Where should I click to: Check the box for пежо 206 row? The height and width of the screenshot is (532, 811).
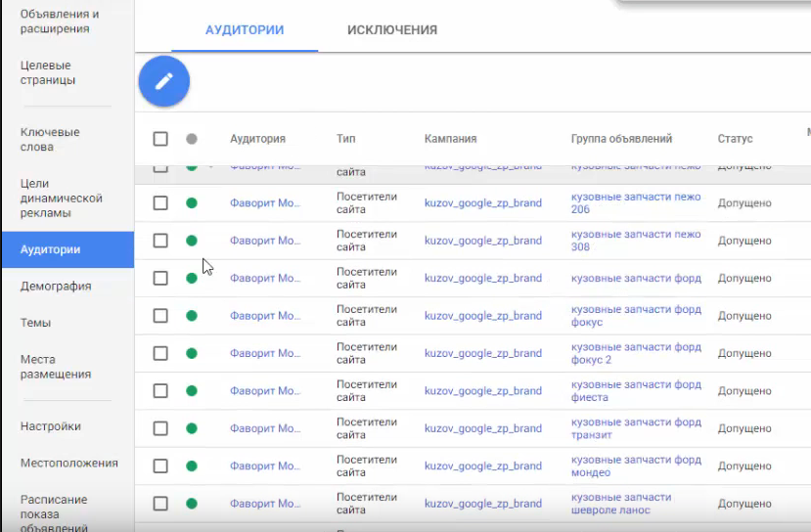tap(160, 202)
